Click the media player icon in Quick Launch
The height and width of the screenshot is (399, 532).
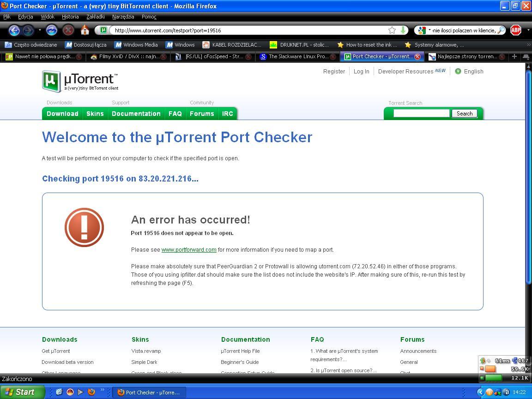tap(80, 392)
